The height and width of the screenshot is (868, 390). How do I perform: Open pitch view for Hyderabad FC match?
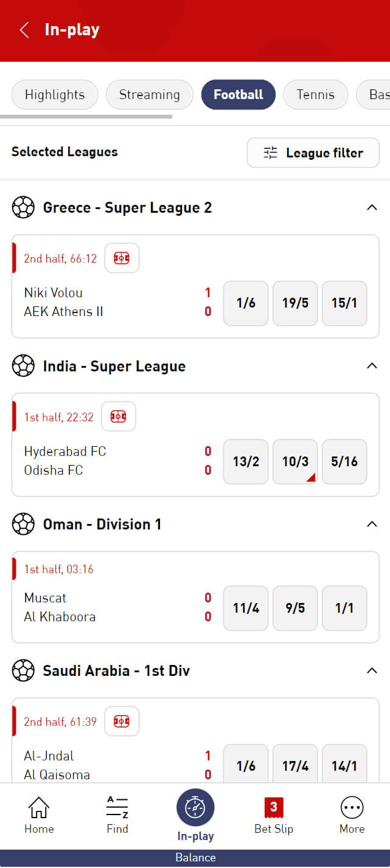pos(118,417)
